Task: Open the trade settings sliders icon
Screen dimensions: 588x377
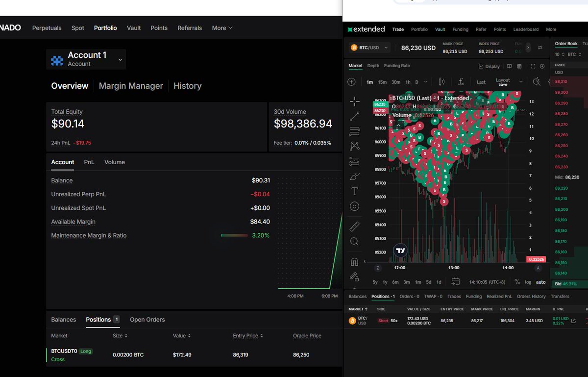Action: tap(540, 48)
